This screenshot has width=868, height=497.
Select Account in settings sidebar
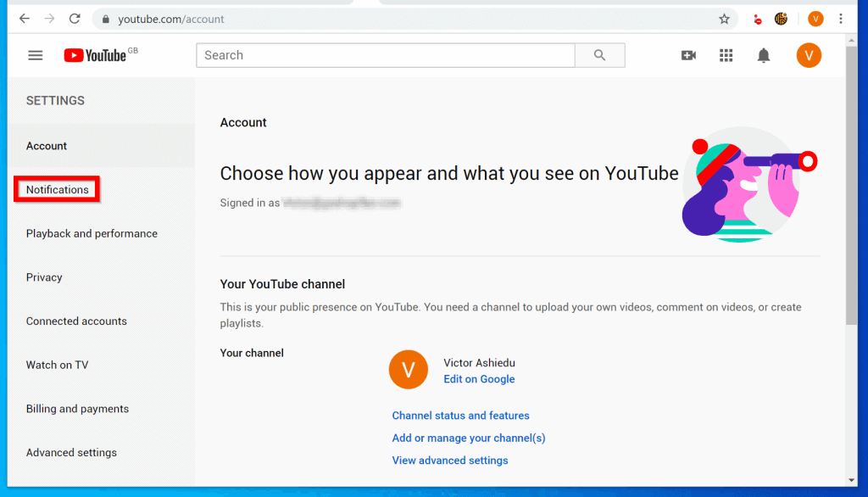click(102, 146)
